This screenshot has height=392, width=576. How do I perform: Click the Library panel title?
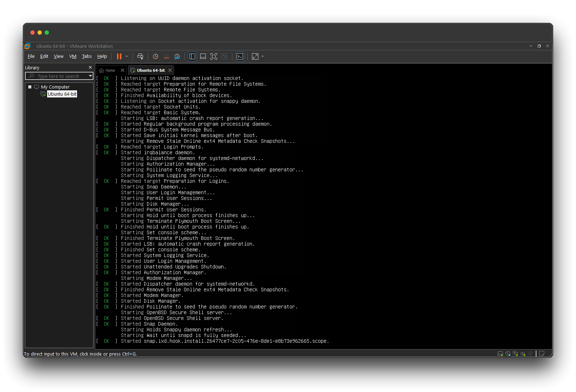[x=32, y=67]
